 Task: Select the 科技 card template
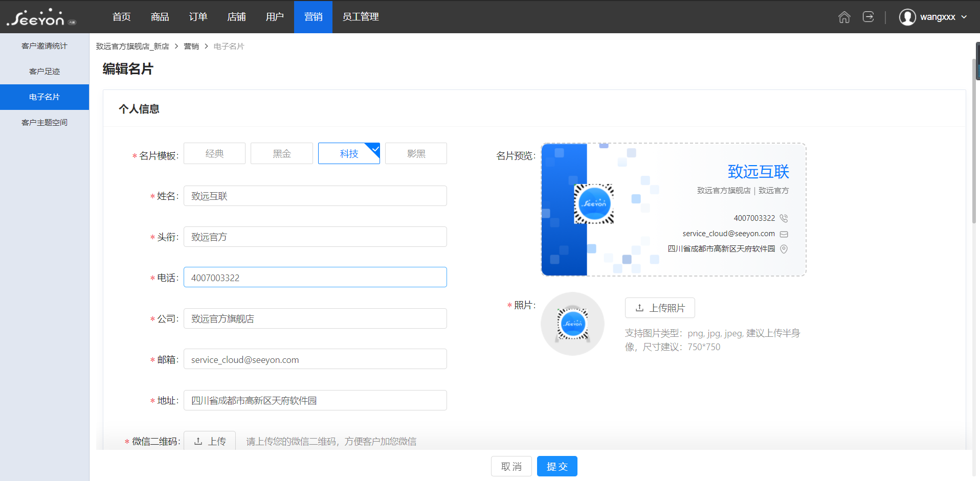coord(349,153)
